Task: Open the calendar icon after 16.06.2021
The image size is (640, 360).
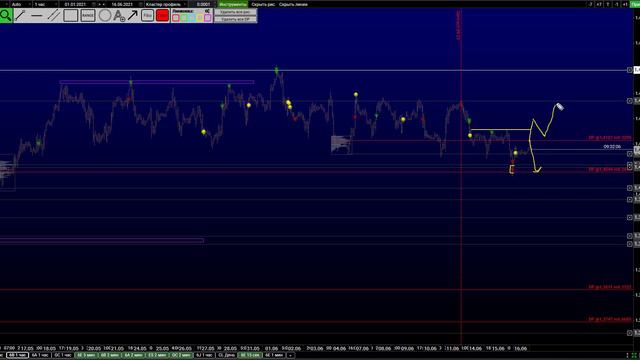Action: [140, 4]
